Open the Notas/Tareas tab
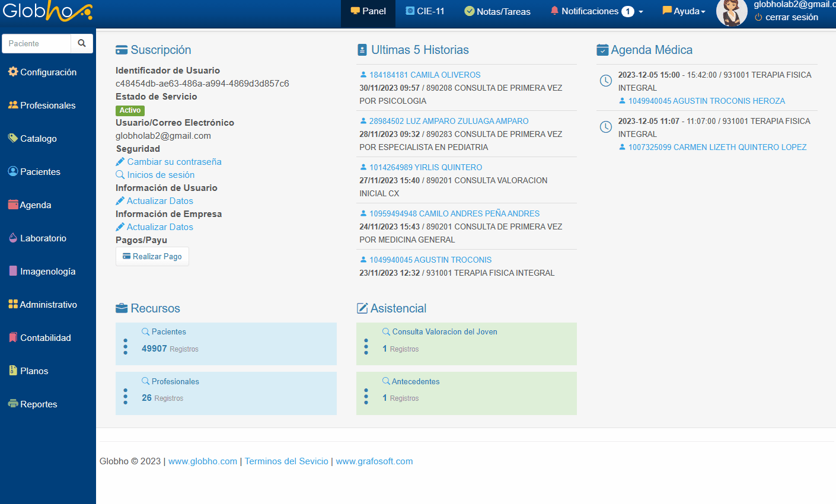This screenshot has height=504, width=836. [497, 11]
